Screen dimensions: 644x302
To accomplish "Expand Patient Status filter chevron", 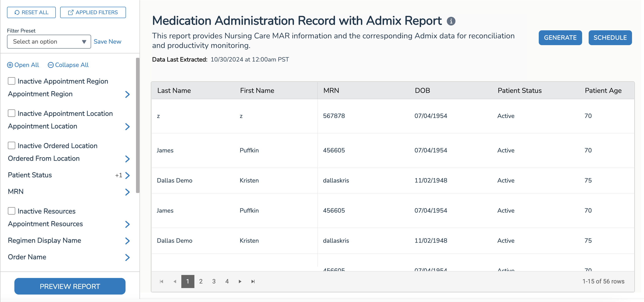I will point(127,175).
